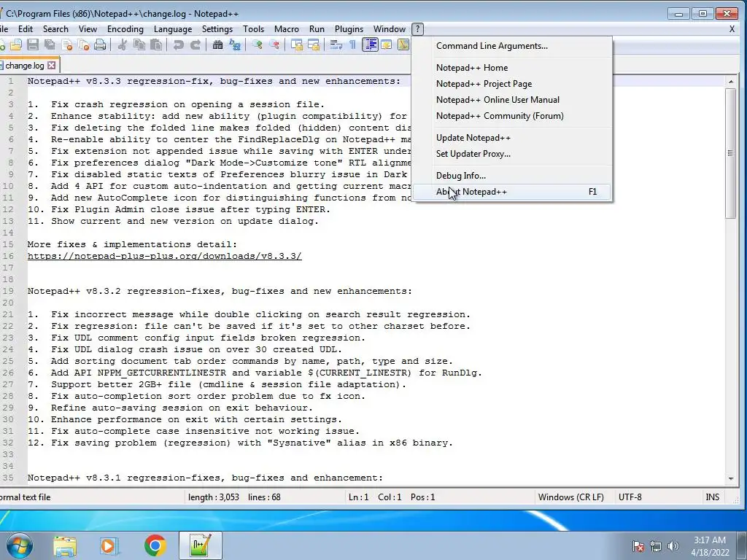This screenshot has width=747, height=560.
Task: Undo the last action with the Undo icon
Action: [x=179, y=44]
